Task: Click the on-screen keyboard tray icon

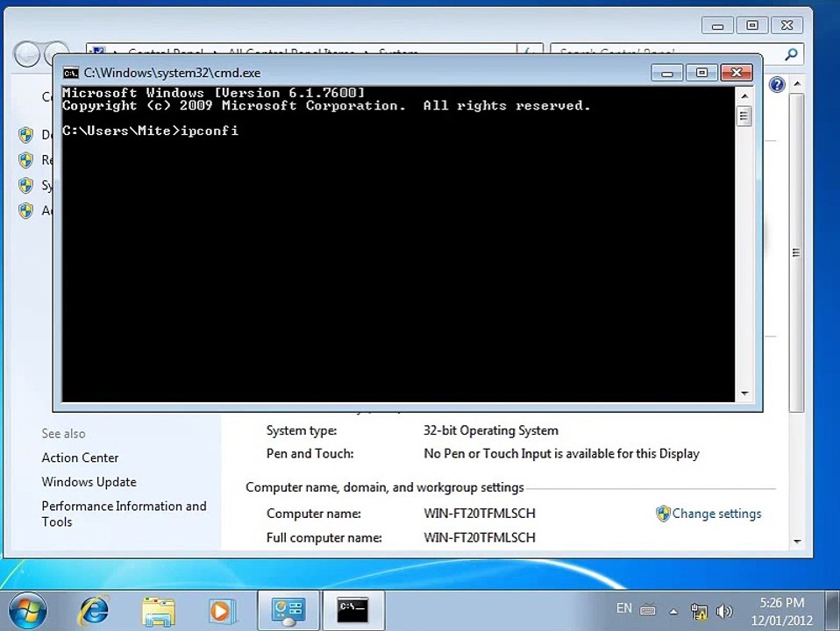Action: point(648,610)
